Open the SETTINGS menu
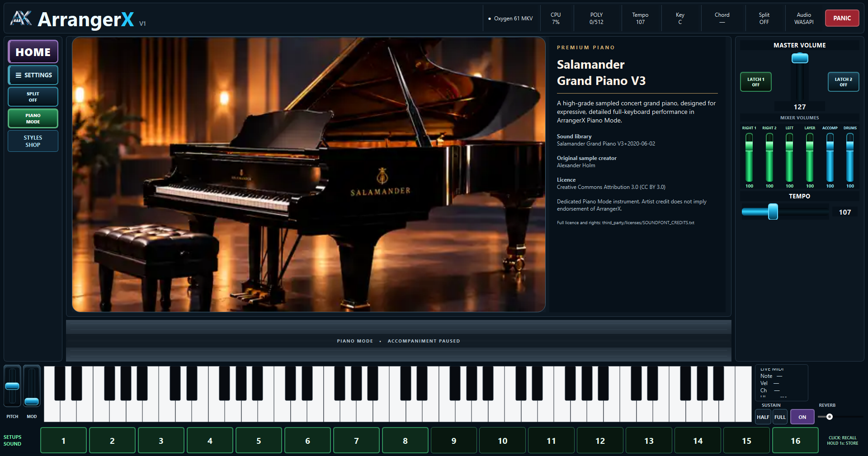Viewport: 868px width, 456px height. [33, 75]
